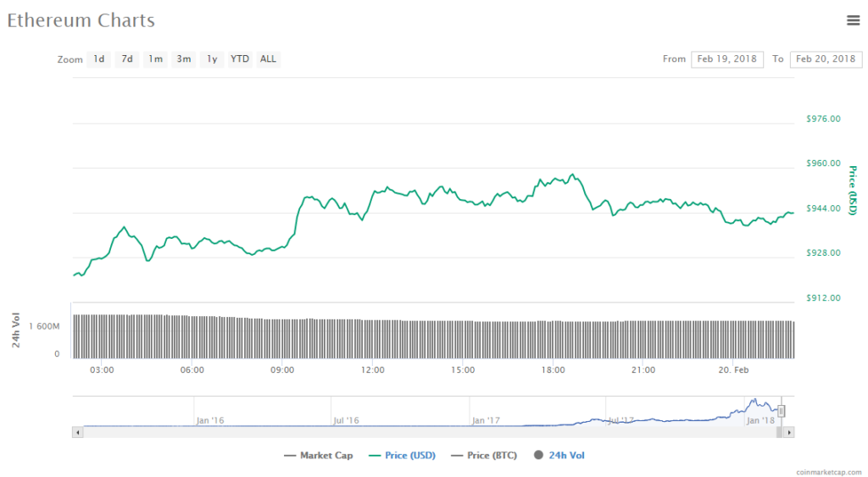Toggle 24h Vol series in legend

point(559,456)
